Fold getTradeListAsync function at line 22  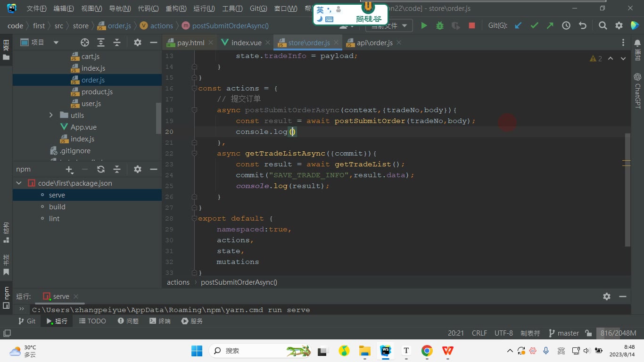click(194, 153)
